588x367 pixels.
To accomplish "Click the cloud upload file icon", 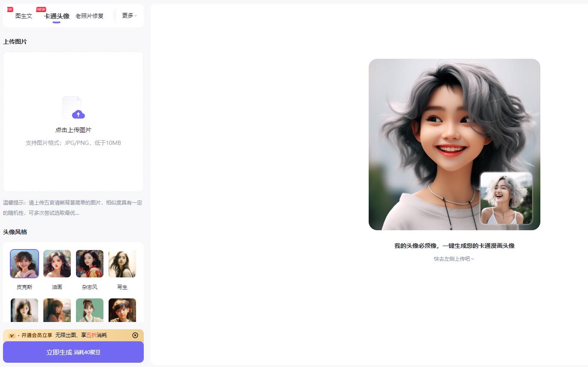I will pos(73,108).
